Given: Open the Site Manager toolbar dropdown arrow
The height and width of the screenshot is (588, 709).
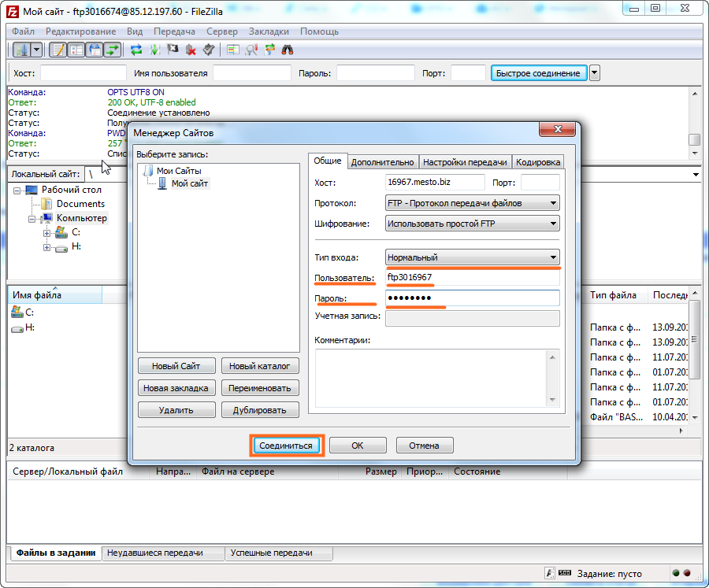Looking at the screenshot, I should 36,50.
